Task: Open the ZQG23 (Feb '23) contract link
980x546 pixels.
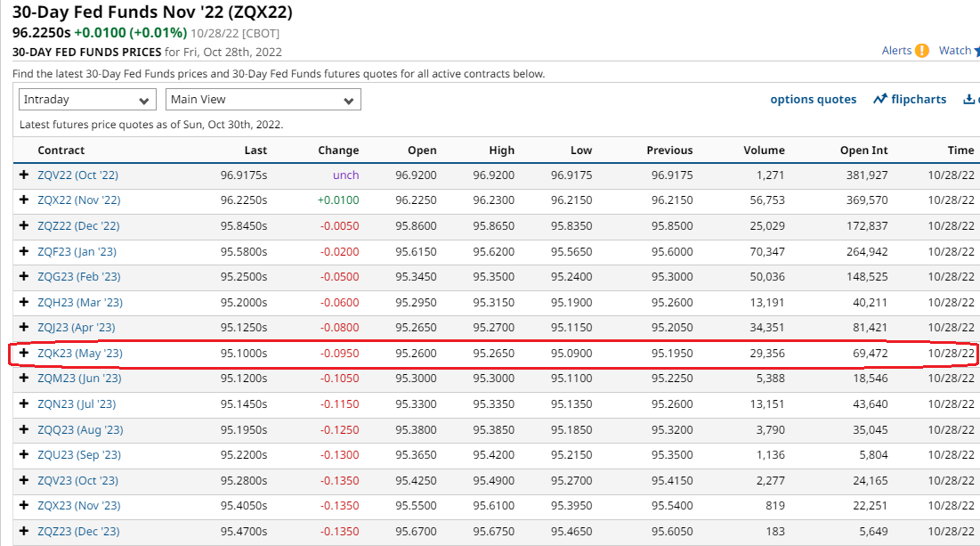Action: pyautogui.click(x=79, y=277)
